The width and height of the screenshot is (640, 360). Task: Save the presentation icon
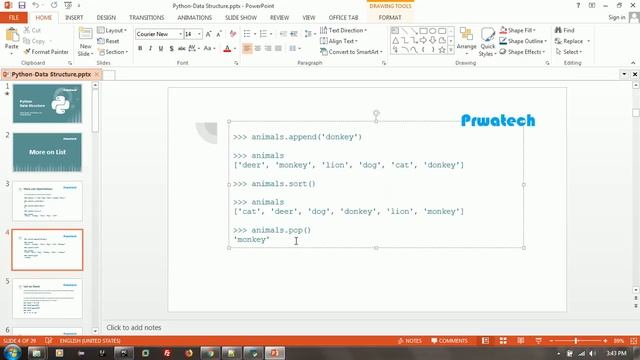[22, 5]
